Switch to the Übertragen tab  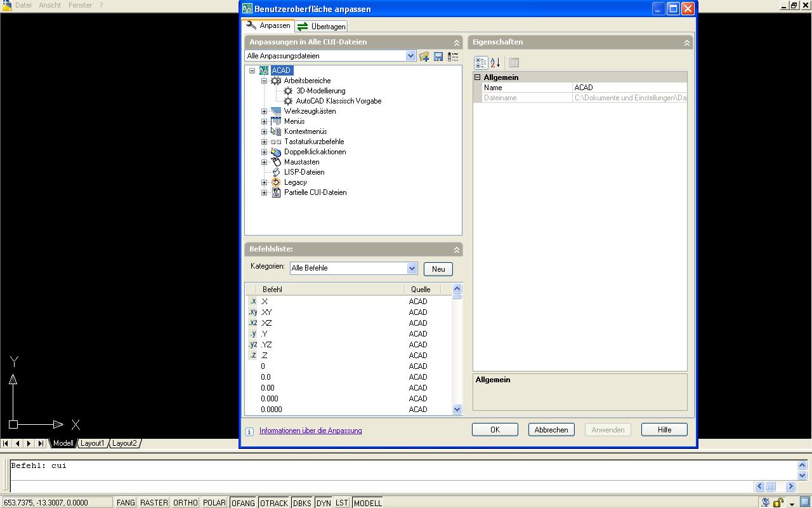tap(321, 26)
